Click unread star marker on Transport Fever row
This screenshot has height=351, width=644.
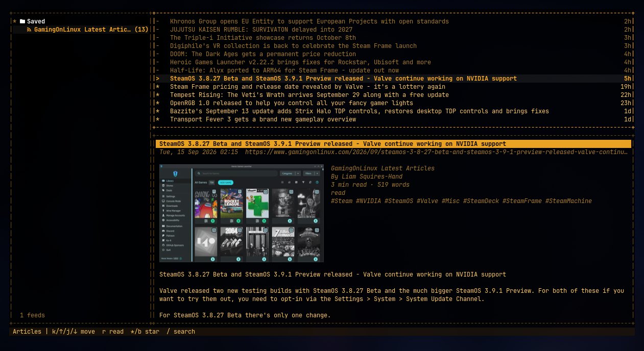coord(158,119)
